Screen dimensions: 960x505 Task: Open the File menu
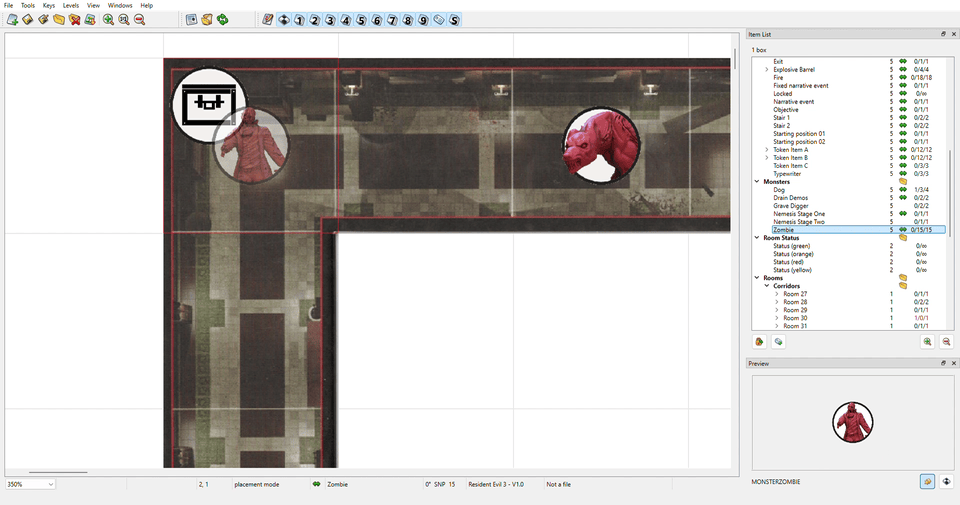click(9, 5)
